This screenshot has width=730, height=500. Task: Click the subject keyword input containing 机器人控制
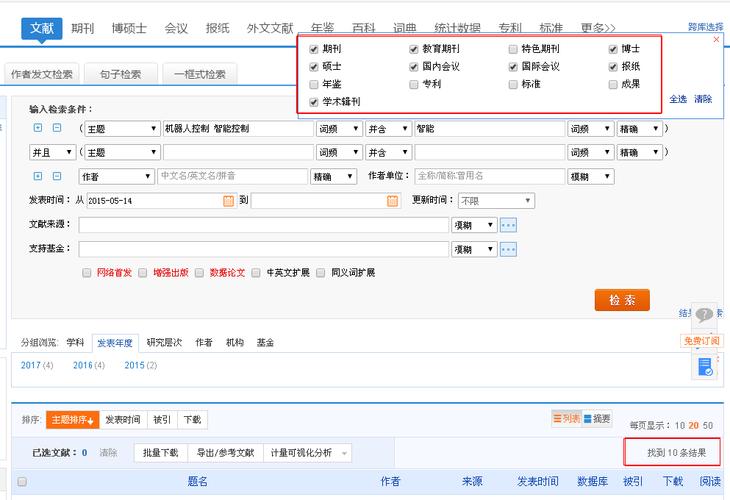pos(238,128)
